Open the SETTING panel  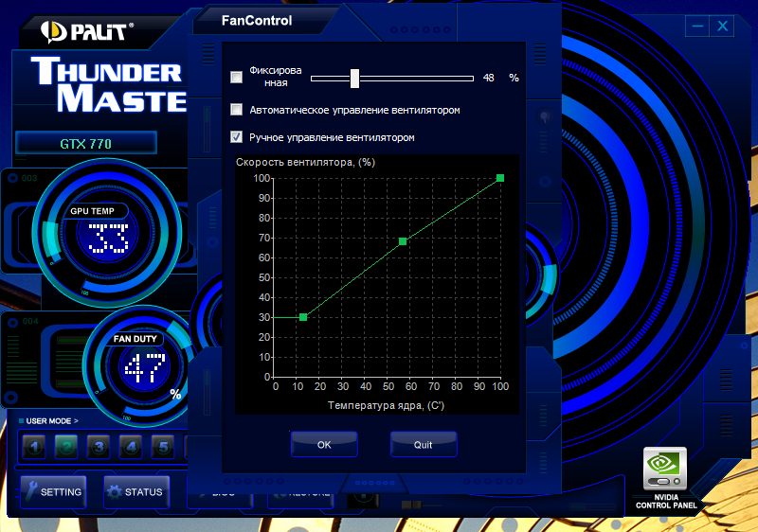(x=53, y=492)
